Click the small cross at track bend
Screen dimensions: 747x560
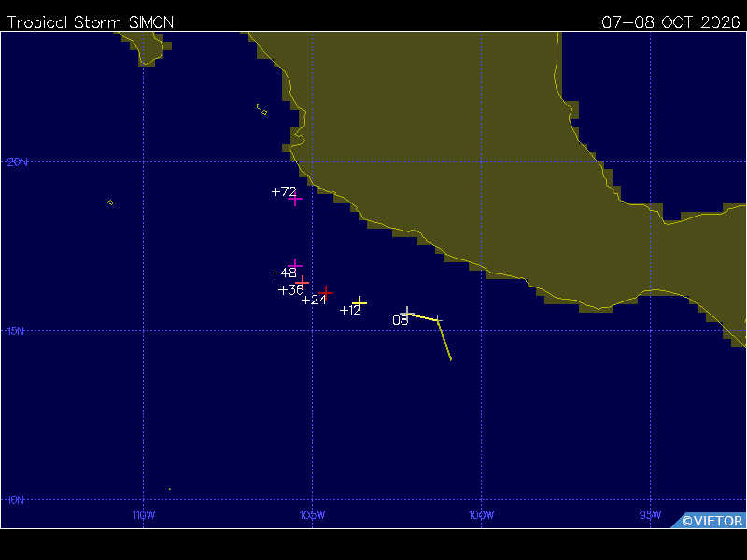click(x=438, y=320)
